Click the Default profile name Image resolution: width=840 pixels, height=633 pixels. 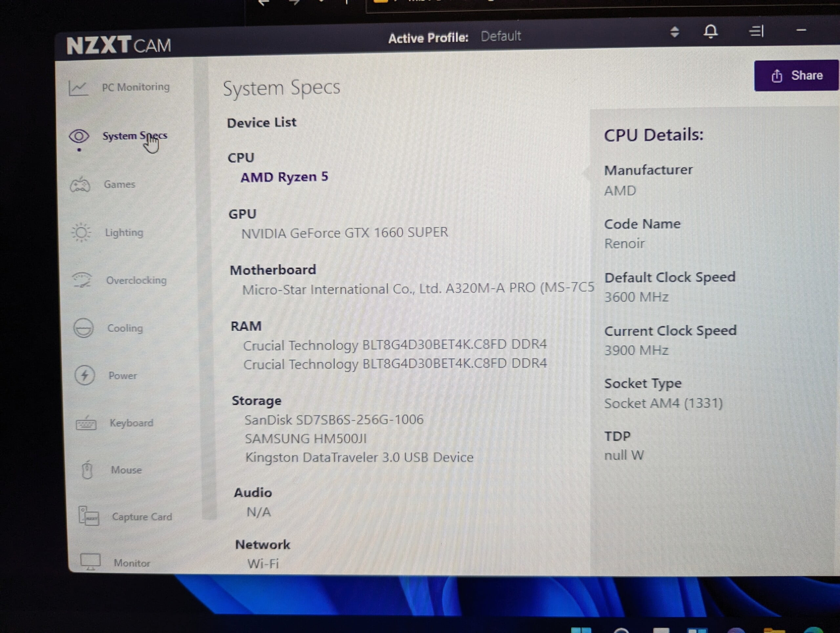click(x=501, y=36)
